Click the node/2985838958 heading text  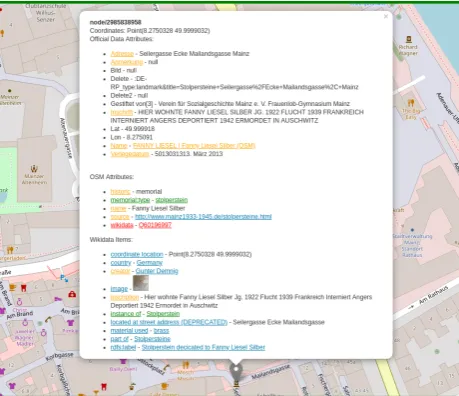pos(116,22)
